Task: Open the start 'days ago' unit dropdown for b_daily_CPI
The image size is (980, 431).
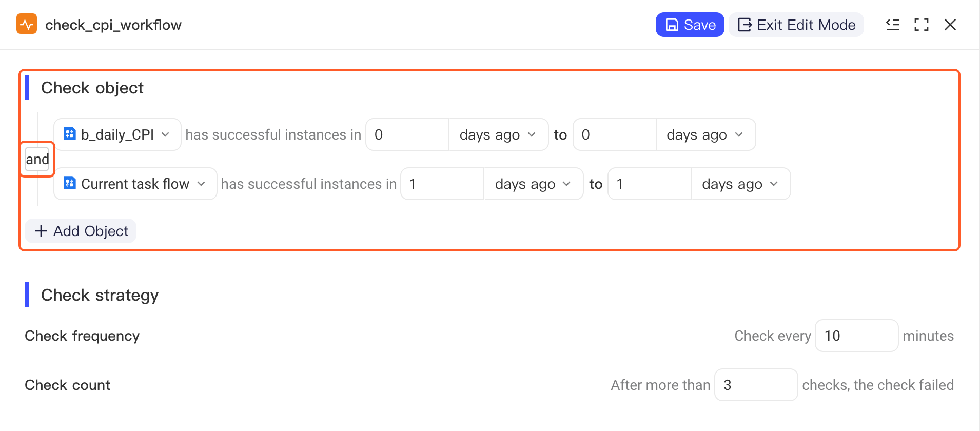Action: pyautogui.click(x=498, y=134)
